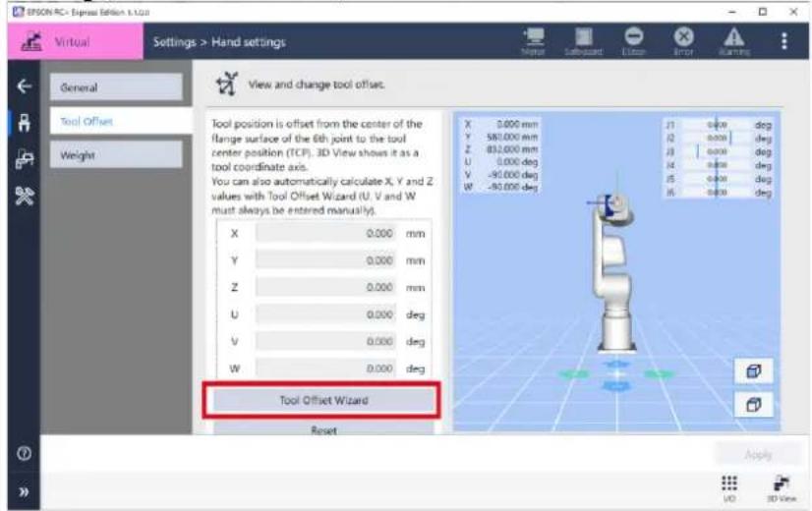Click the V -90.000 deg readout
Screen dimensions: 812x511
coord(501,175)
